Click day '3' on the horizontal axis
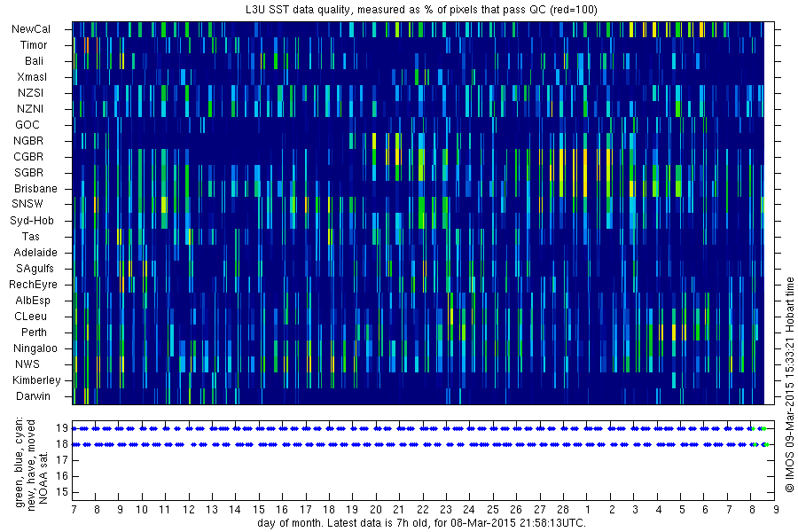The image size is (798, 532). click(635, 510)
